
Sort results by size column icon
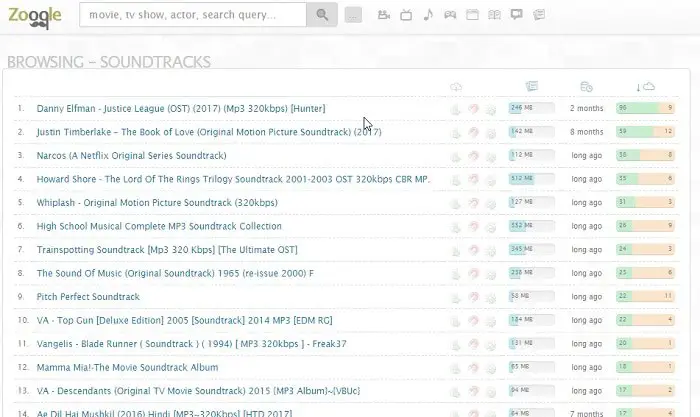[532, 86]
